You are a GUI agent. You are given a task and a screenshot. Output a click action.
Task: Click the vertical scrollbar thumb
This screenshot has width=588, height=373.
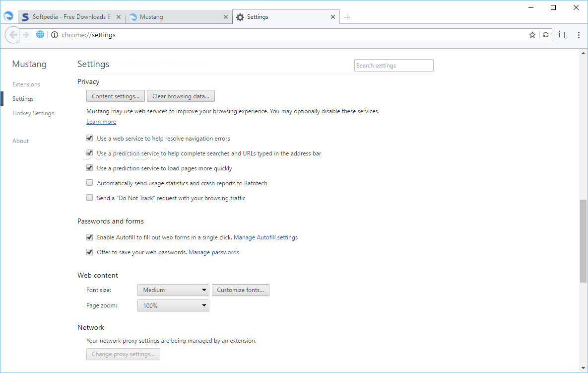point(583,241)
